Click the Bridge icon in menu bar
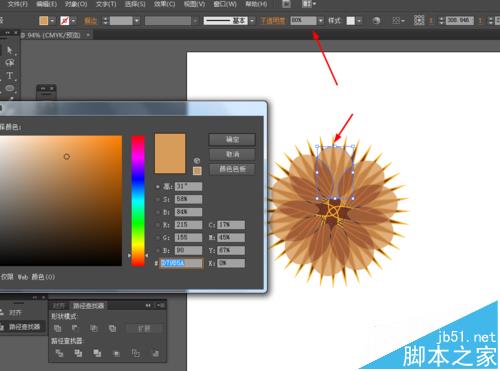 tap(286, 4)
